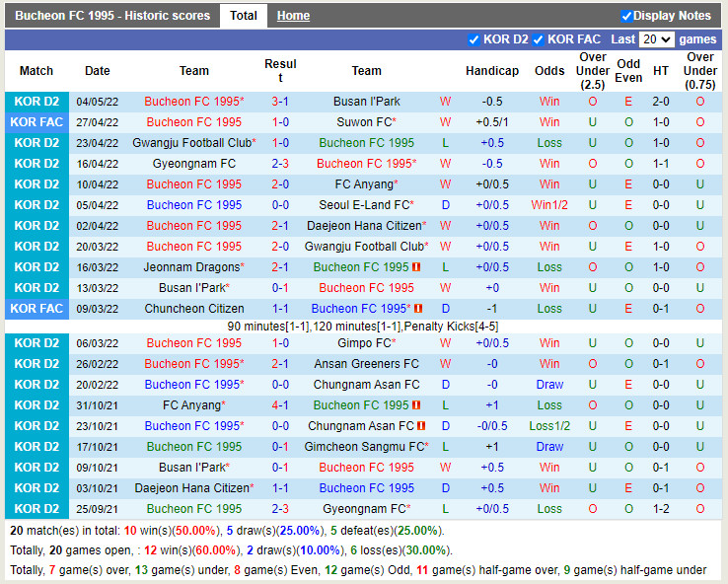728x584 pixels.
Task: Click the games over/under summary line
Action: 358,569
